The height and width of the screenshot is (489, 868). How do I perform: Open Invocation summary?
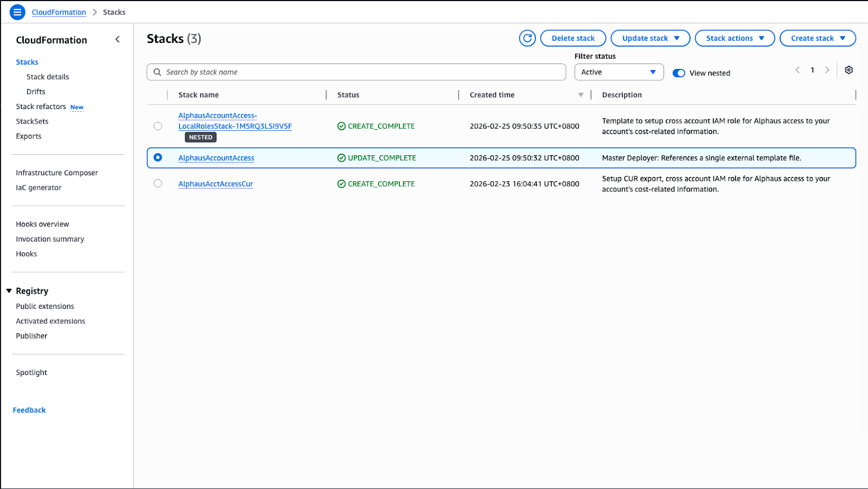point(50,239)
